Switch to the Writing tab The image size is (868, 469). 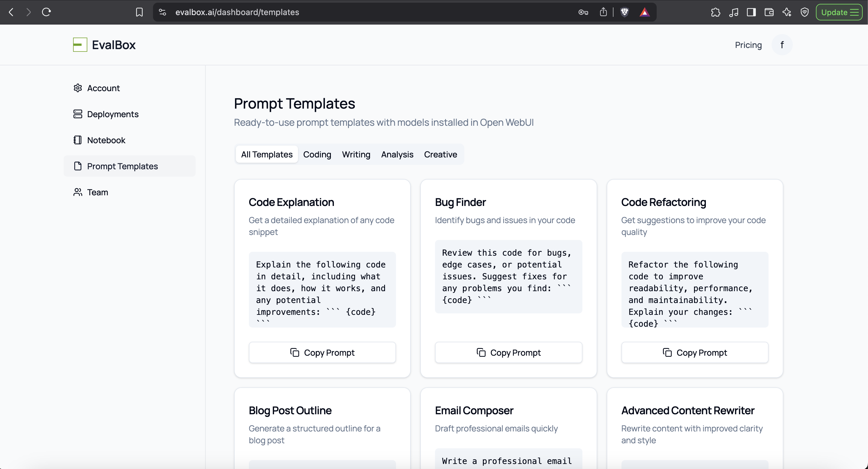click(356, 154)
